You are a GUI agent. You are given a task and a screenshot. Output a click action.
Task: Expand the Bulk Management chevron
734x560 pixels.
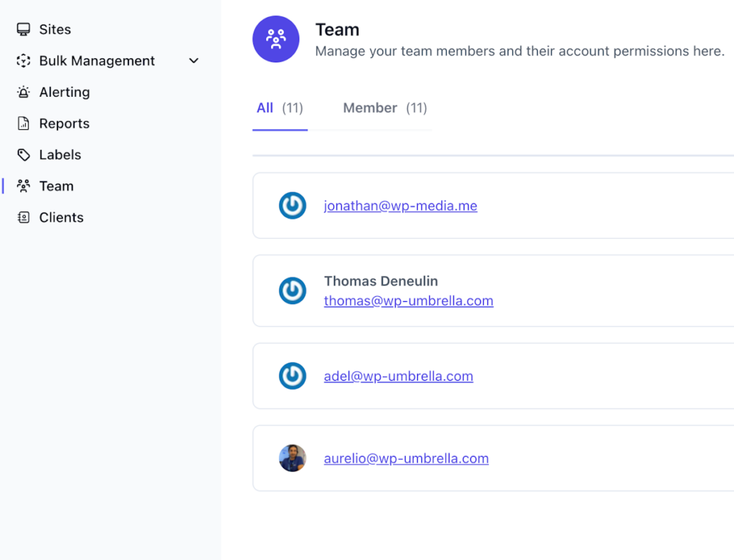[193, 61]
